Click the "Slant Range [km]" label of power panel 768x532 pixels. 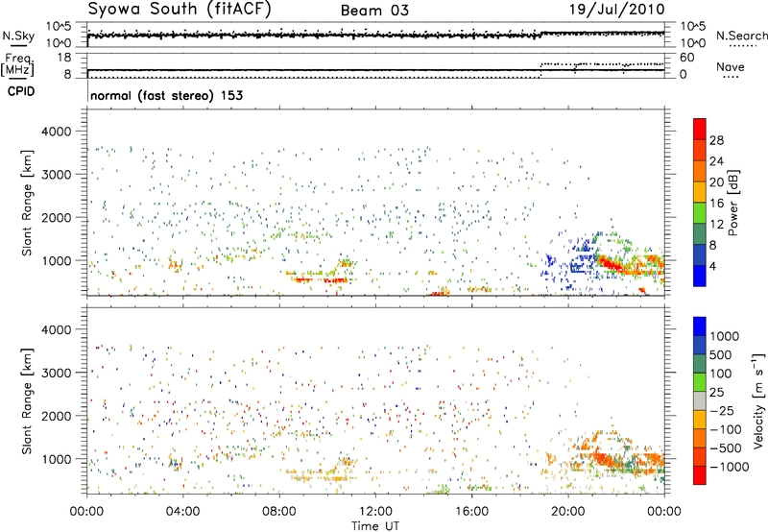[26, 203]
